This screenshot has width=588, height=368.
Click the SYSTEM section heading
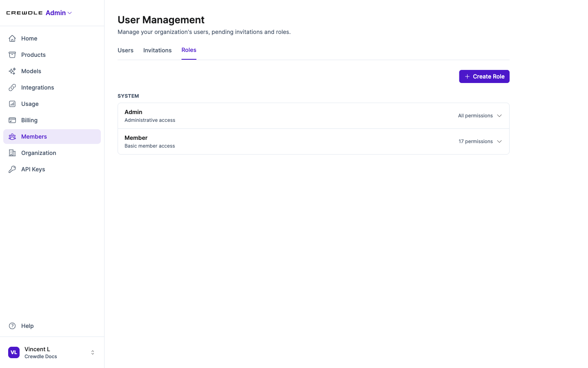tap(128, 96)
